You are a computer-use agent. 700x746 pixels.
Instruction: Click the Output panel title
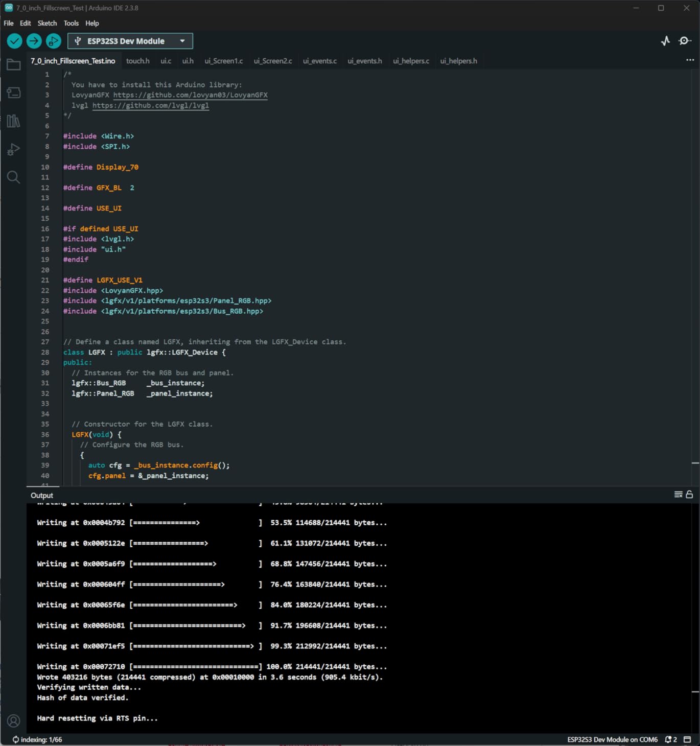click(x=42, y=495)
